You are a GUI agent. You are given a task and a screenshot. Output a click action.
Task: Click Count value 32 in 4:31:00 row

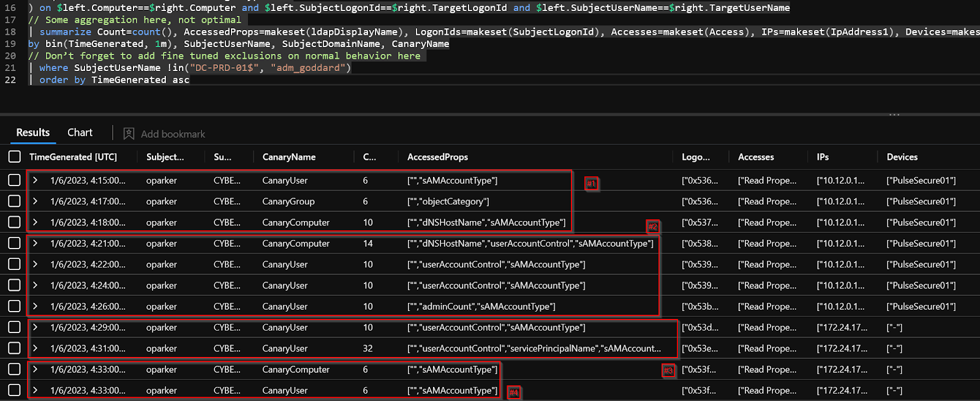pyautogui.click(x=367, y=348)
